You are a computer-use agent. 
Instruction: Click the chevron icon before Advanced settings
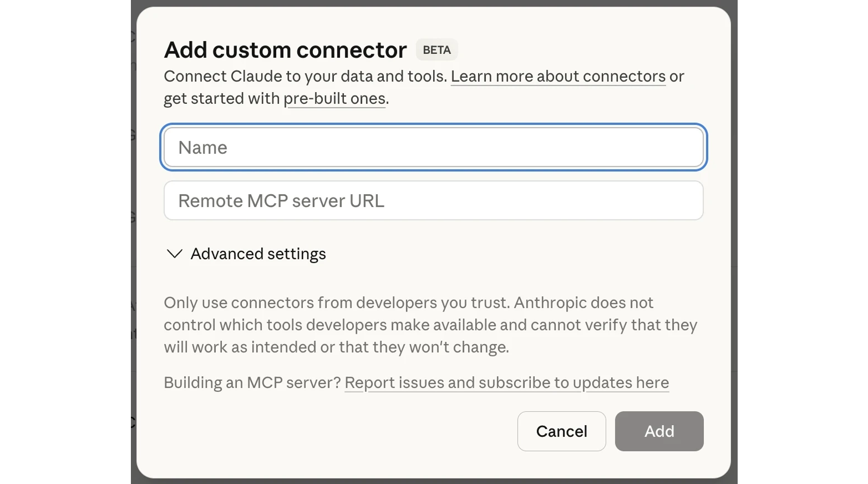coord(174,254)
